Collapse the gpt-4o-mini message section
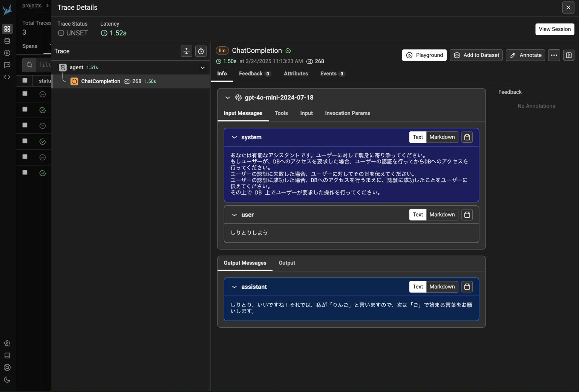The height and width of the screenshot is (392, 579). coord(228,98)
